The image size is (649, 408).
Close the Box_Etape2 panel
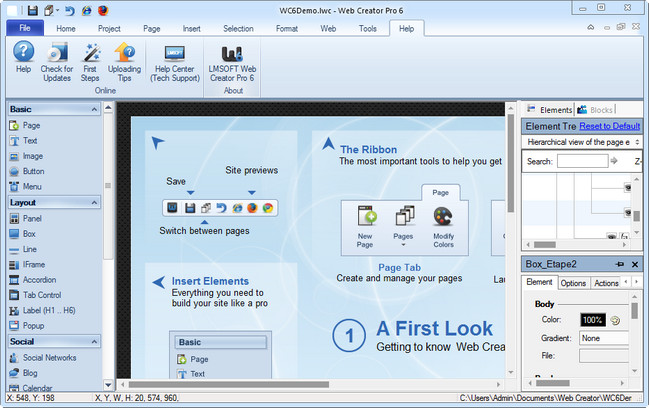pyautogui.click(x=635, y=264)
